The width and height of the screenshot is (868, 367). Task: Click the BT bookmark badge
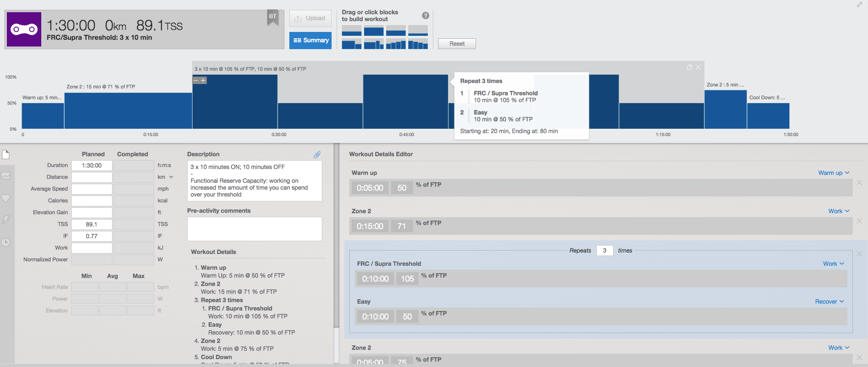[x=273, y=17]
